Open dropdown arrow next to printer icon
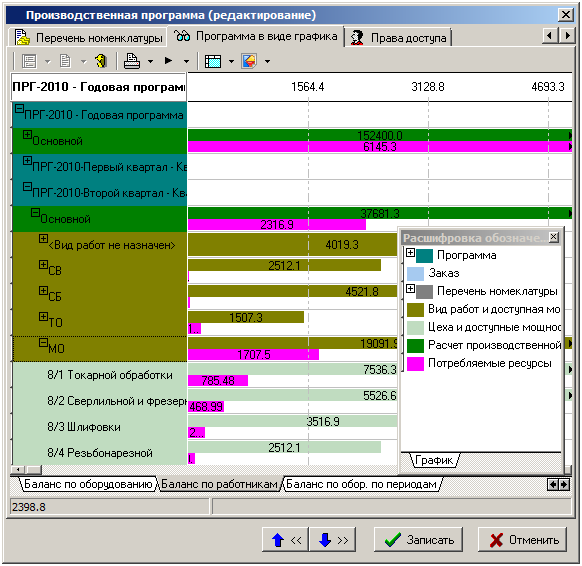582x566 pixels. (x=150, y=62)
